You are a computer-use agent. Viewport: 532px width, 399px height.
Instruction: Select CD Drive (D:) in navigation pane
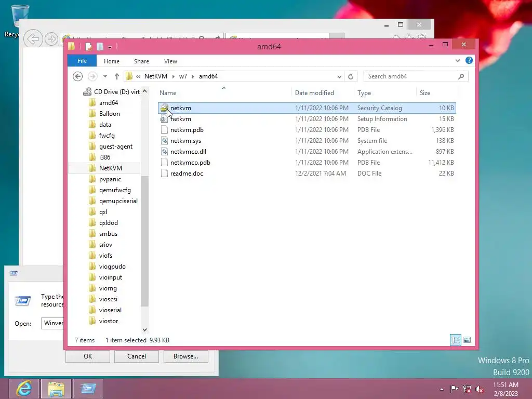pyautogui.click(x=111, y=91)
